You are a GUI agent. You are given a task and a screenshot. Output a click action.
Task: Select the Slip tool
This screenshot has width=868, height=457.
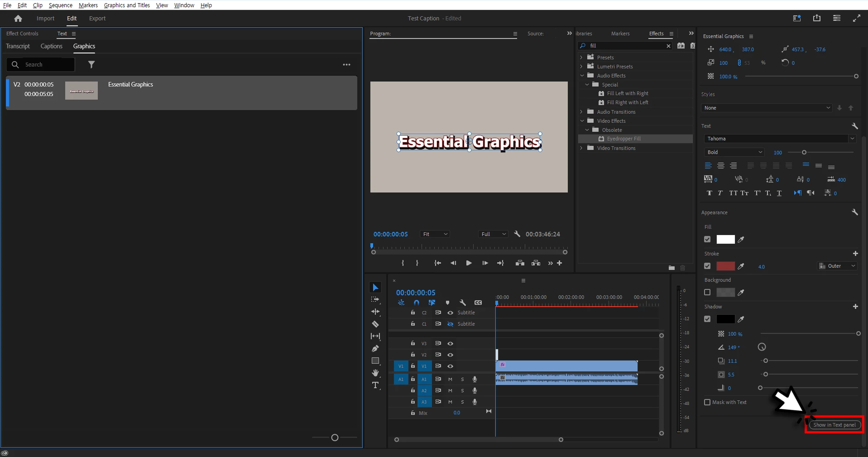point(375,336)
